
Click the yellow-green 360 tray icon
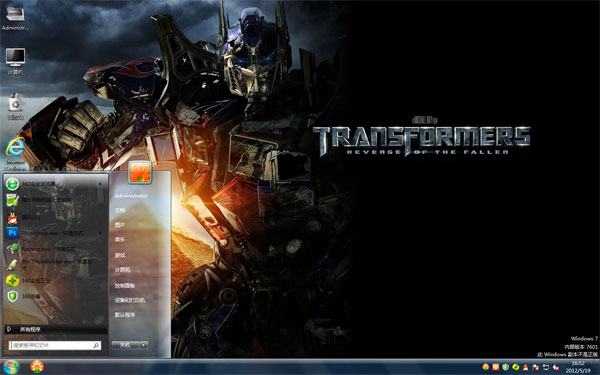516,367
